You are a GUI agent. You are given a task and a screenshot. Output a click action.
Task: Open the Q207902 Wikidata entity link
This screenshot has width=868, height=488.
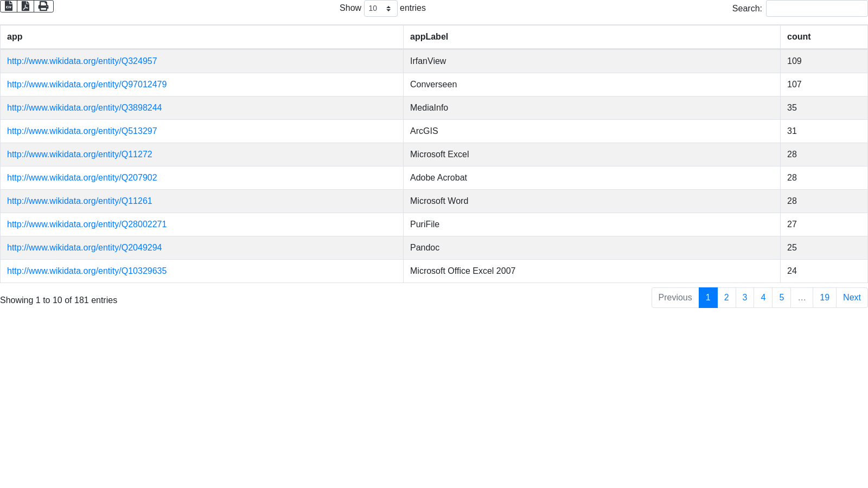[x=82, y=178]
